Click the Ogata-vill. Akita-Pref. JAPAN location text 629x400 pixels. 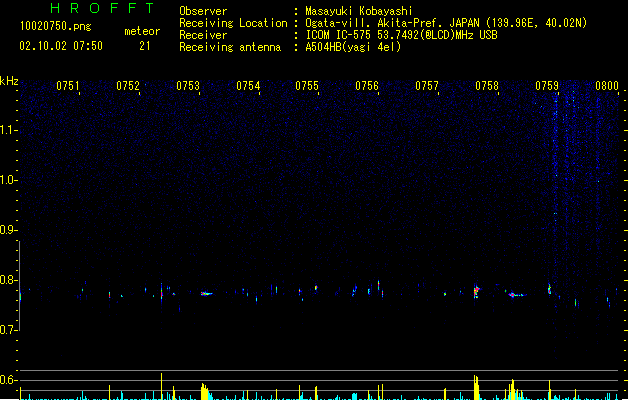(446, 23)
